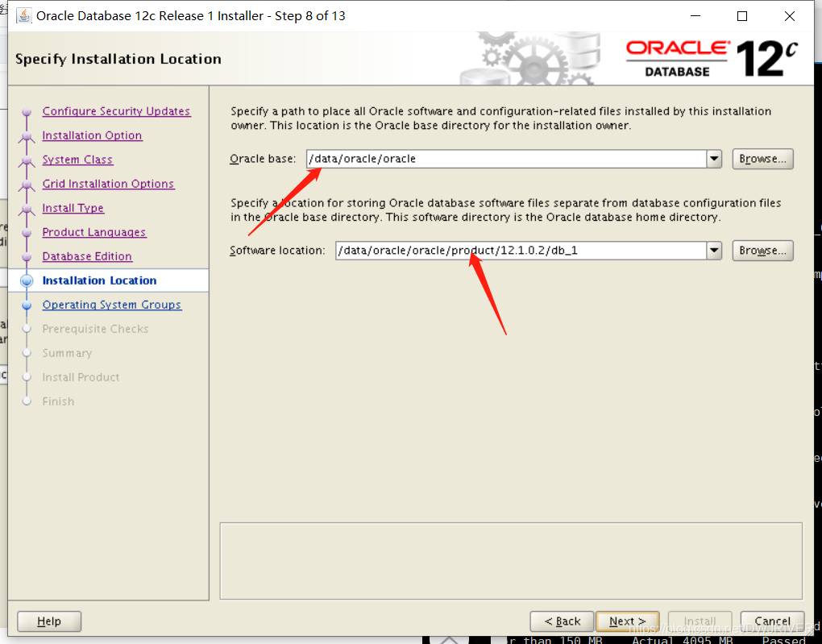Open Grid Installation Options step
Viewport: 822px width, 644px height.
coord(109,184)
